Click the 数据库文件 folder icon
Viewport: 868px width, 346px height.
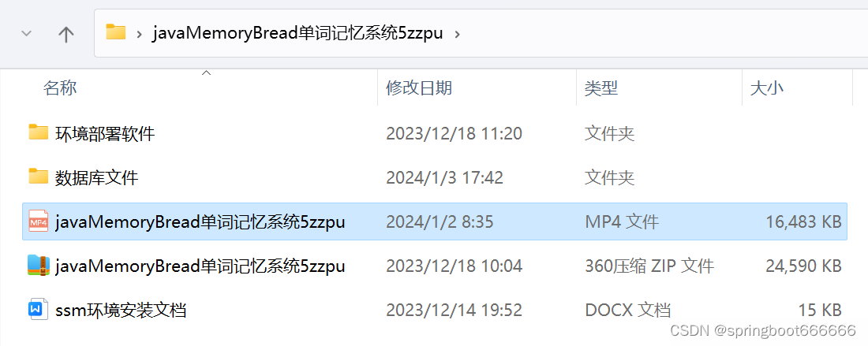coord(38,177)
